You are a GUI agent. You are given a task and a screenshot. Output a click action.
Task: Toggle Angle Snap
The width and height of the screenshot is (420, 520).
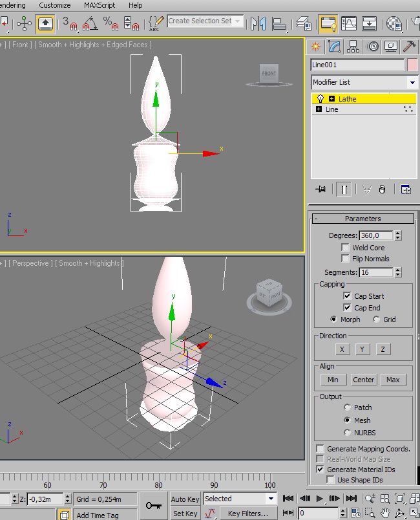click(x=90, y=23)
